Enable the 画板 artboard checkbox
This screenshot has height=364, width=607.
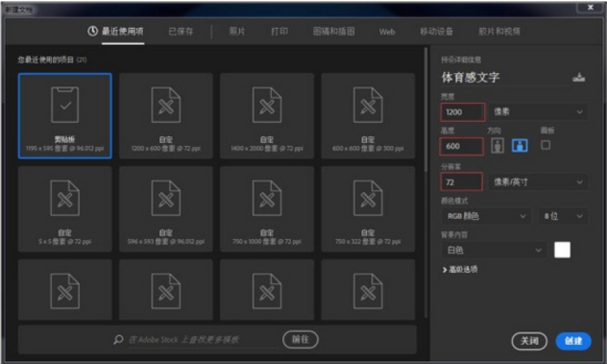[546, 145]
